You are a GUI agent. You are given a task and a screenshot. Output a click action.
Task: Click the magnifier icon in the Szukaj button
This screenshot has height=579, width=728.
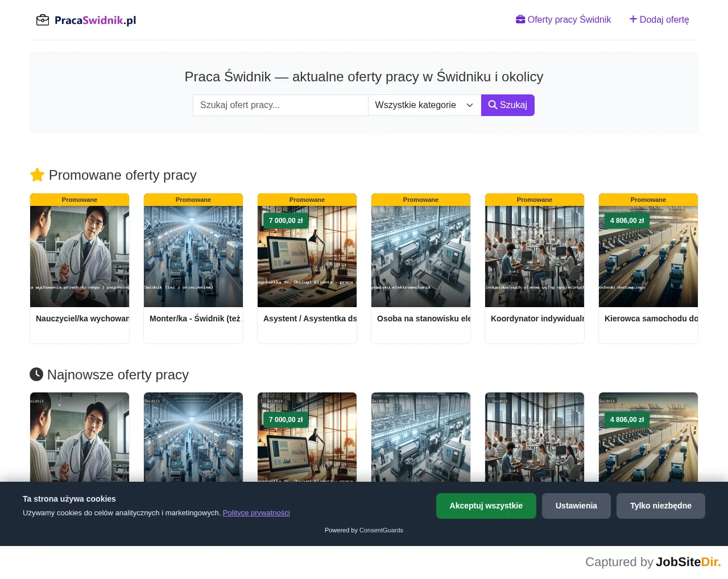pyautogui.click(x=493, y=105)
